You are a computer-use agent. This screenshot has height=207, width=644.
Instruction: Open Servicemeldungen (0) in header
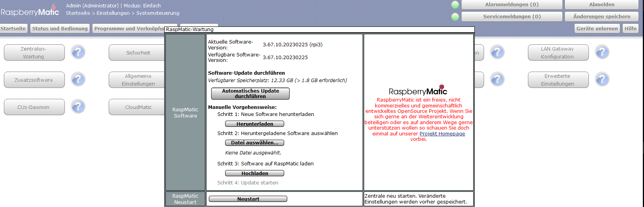point(512,16)
